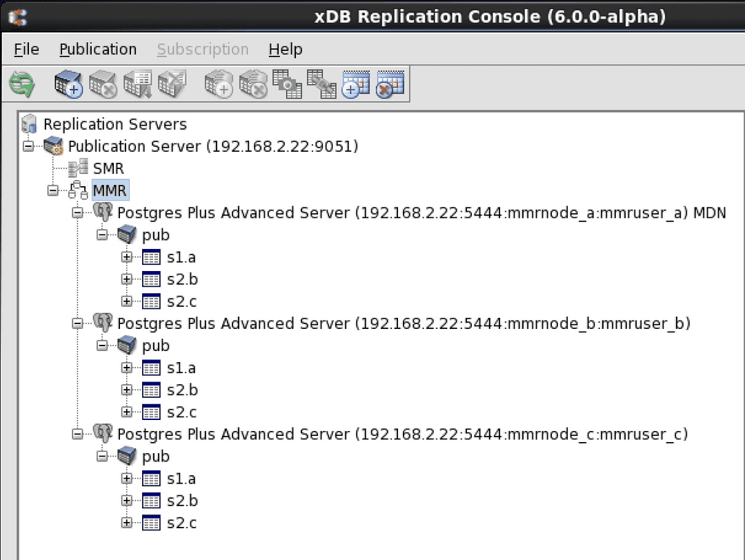Image resolution: width=745 pixels, height=560 pixels.
Task: Expand the s2.c table under mmrnode_c
Action: tap(126, 523)
